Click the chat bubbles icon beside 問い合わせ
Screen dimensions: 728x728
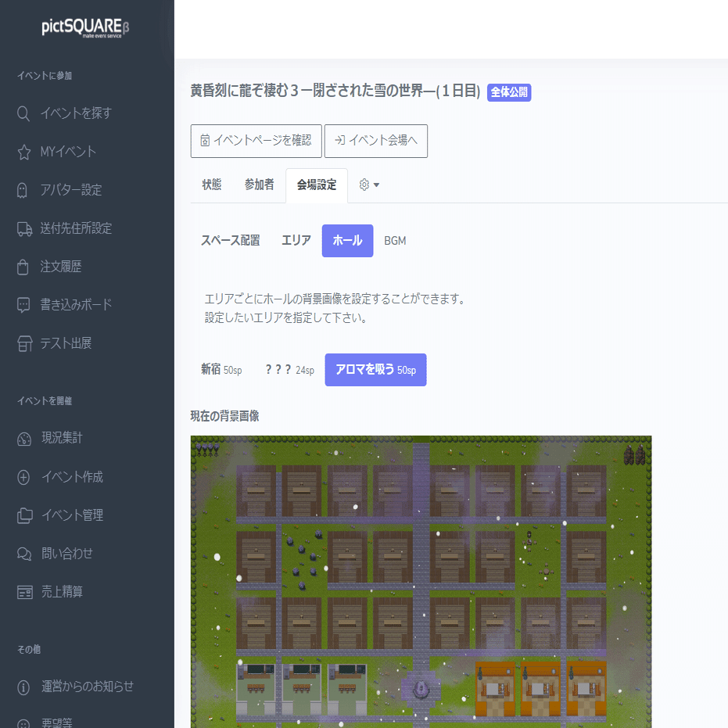24,554
